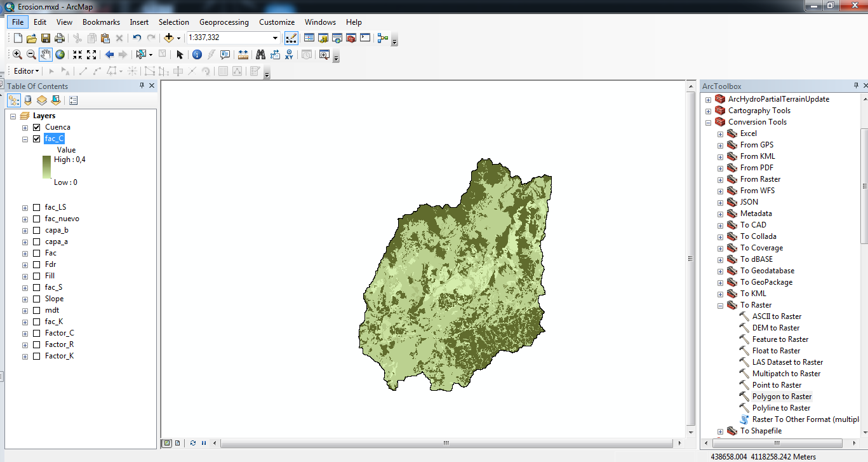Switch TOC to List By Source
Viewport: 868px width, 462px height.
click(28, 100)
